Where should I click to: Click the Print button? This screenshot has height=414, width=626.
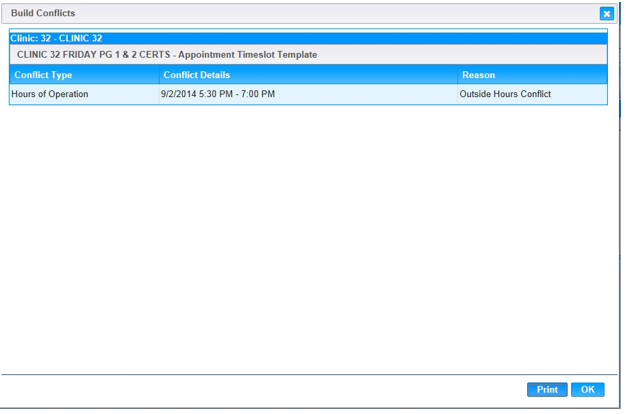547,390
